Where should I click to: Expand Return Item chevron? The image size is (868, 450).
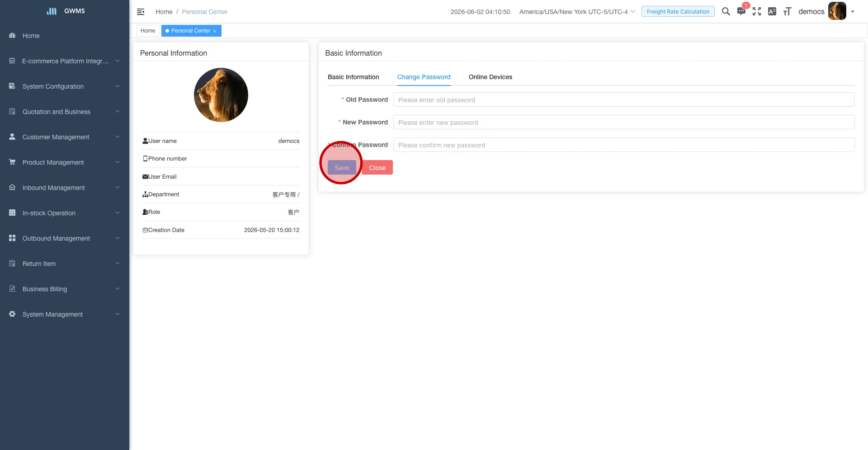(x=118, y=264)
